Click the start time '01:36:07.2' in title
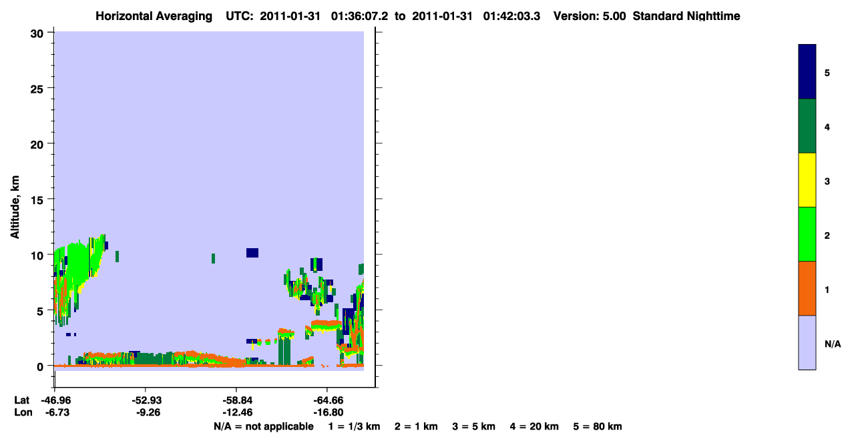868x445 pixels. coord(360,16)
